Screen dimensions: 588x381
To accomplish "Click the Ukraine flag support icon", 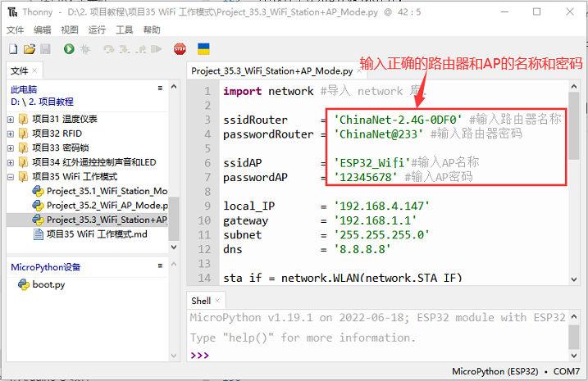I will pos(204,49).
